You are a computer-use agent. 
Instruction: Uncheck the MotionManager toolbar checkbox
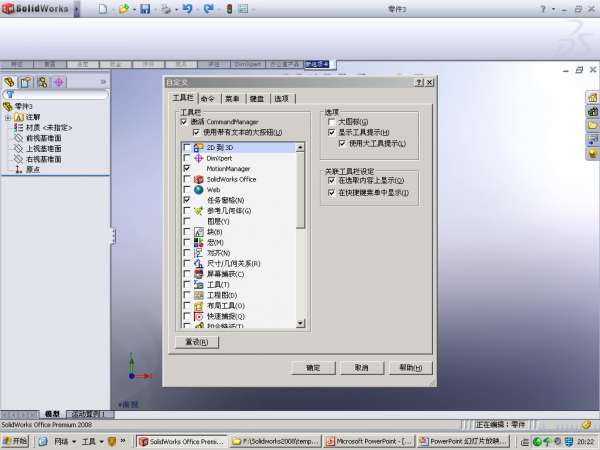point(187,168)
